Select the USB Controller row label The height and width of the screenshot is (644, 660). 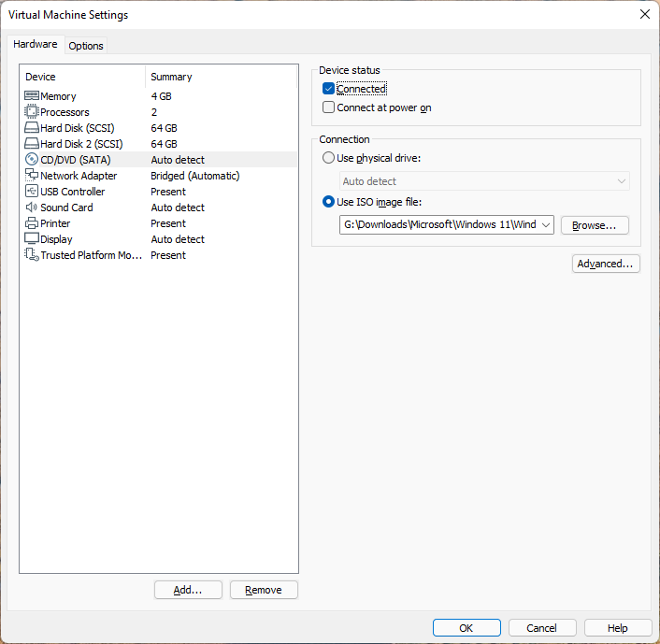click(72, 192)
